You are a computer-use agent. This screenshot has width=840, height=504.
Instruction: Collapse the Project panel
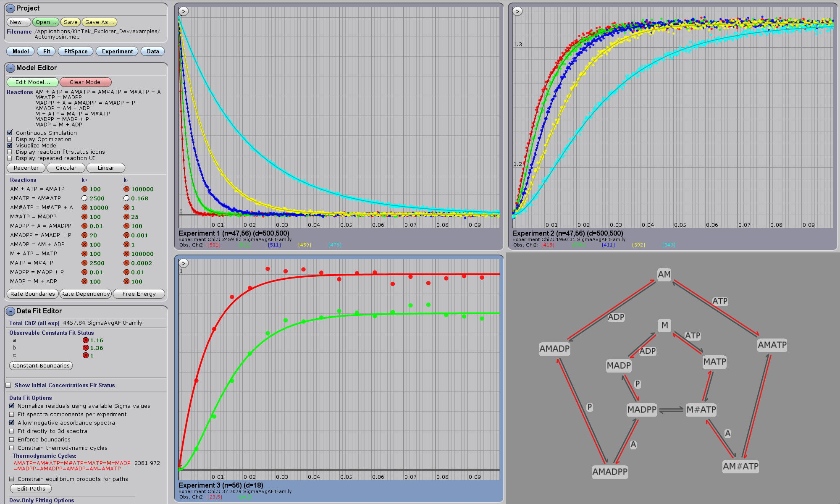click(10, 8)
